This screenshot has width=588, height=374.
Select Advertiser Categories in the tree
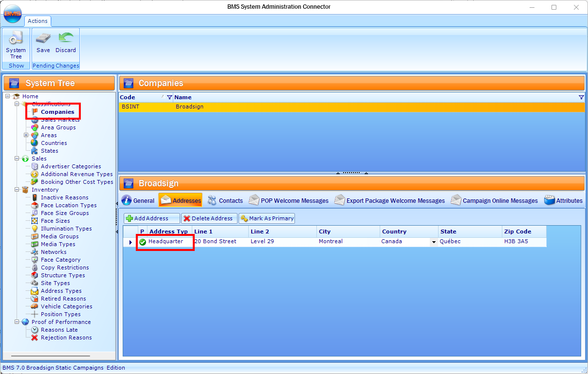coord(71,166)
